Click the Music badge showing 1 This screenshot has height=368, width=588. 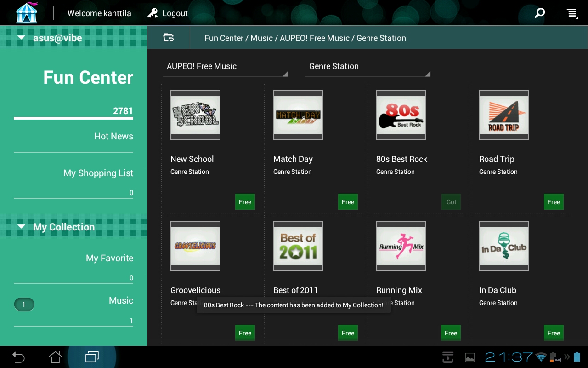click(24, 305)
